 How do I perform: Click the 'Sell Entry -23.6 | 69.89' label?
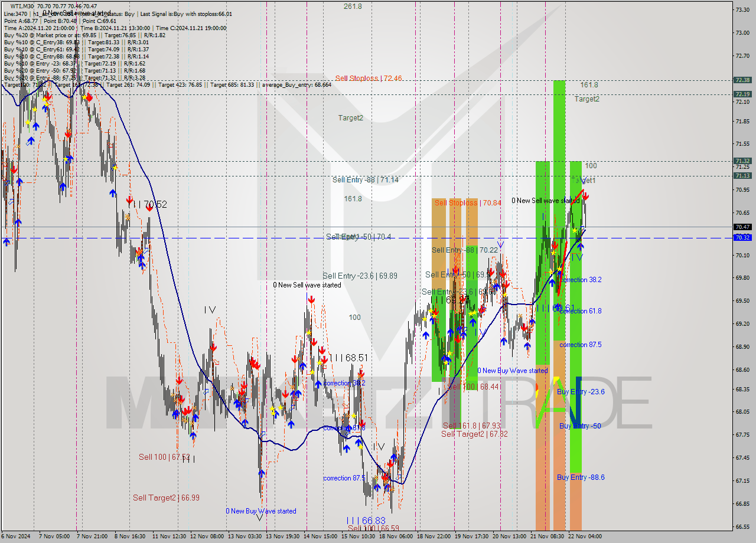click(360, 276)
